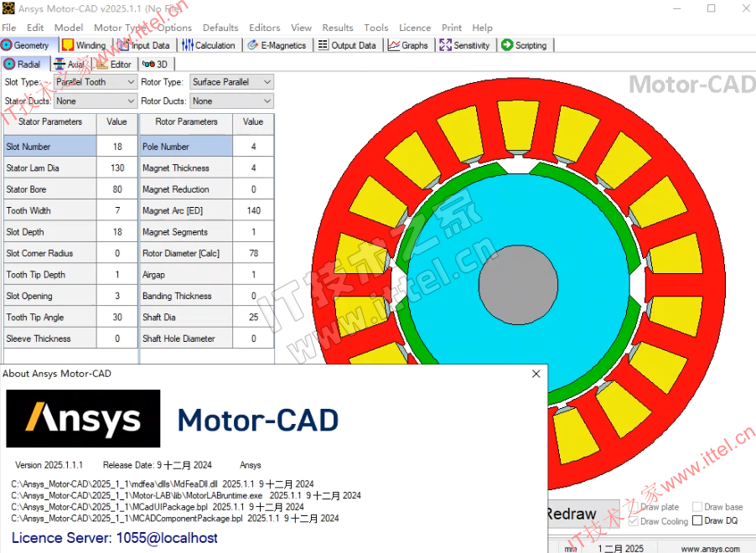
Task: Select the 3D view sub-tab
Action: click(155, 65)
